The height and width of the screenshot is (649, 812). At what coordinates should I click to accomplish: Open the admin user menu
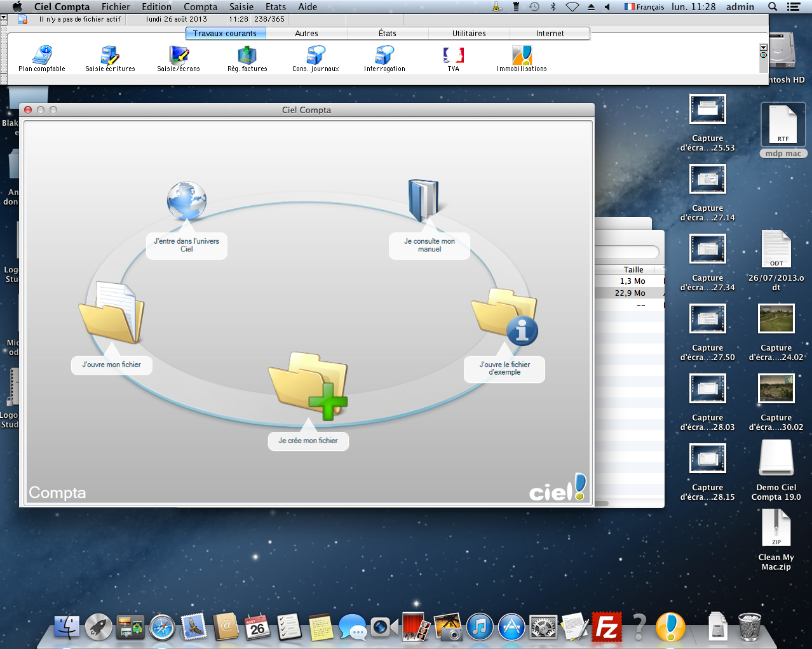[740, 7]
